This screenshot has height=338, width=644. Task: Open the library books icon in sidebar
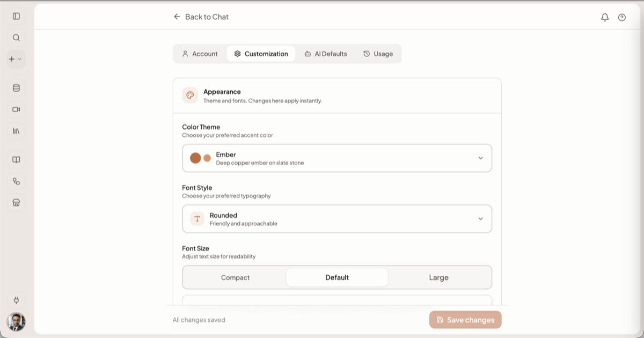coord(16,131)
